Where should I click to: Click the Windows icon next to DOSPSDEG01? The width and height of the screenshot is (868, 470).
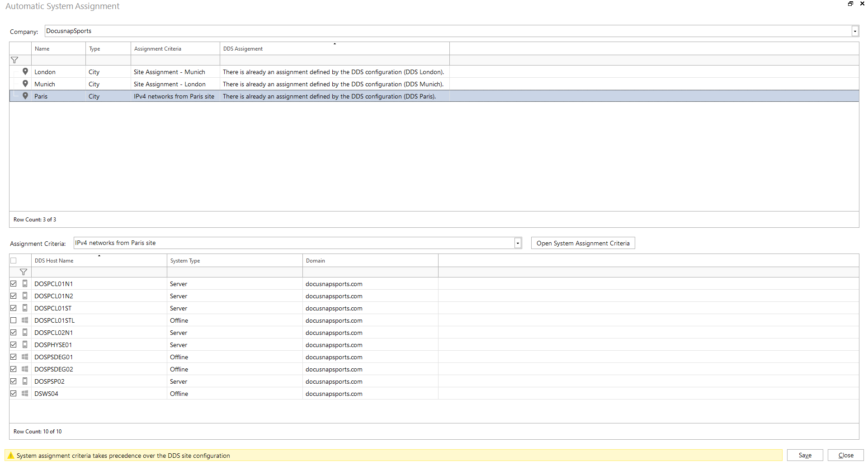tap(25, 357)
